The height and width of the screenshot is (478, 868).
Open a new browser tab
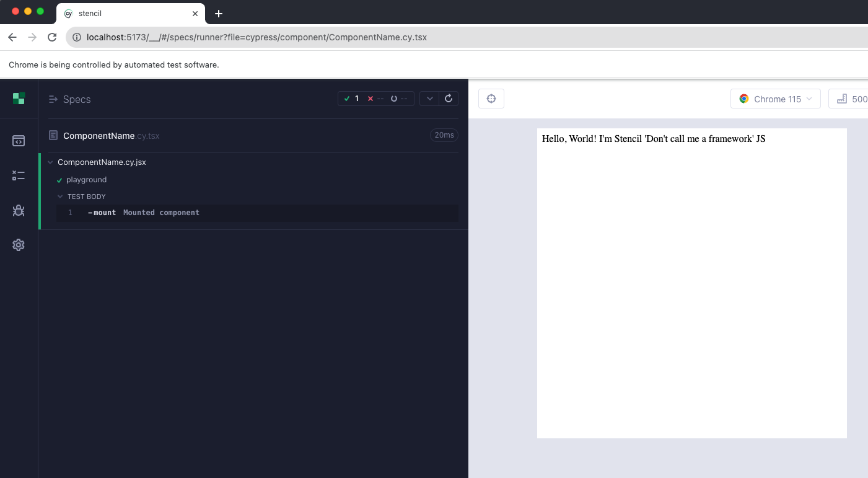218,14
